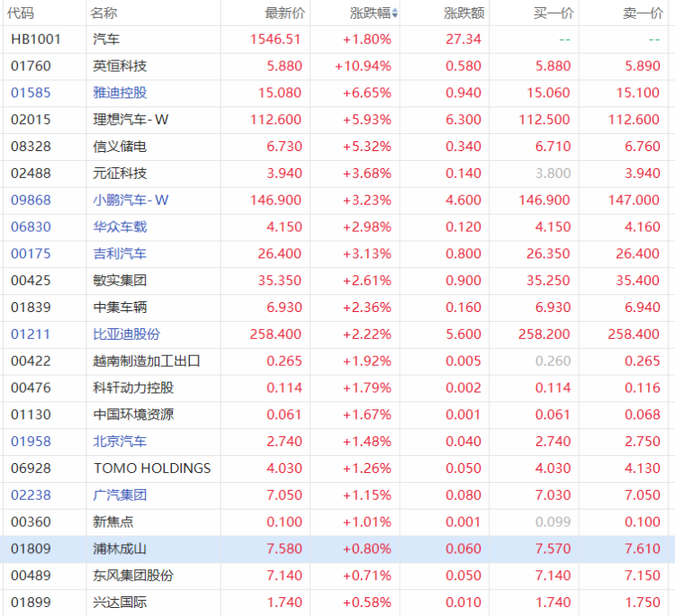Select stock code 01899
This screenshot has height=616, width=675.
(31, 603)
